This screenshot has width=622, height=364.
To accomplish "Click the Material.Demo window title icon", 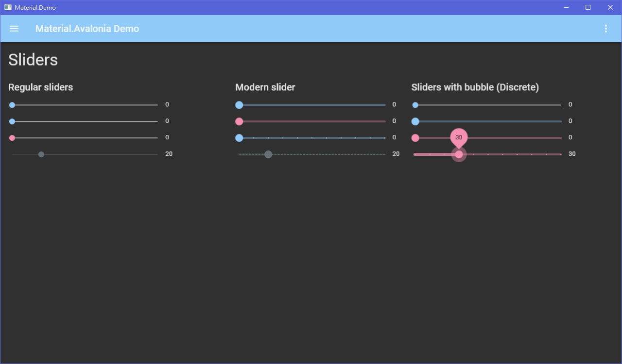I will coord(8,7).
